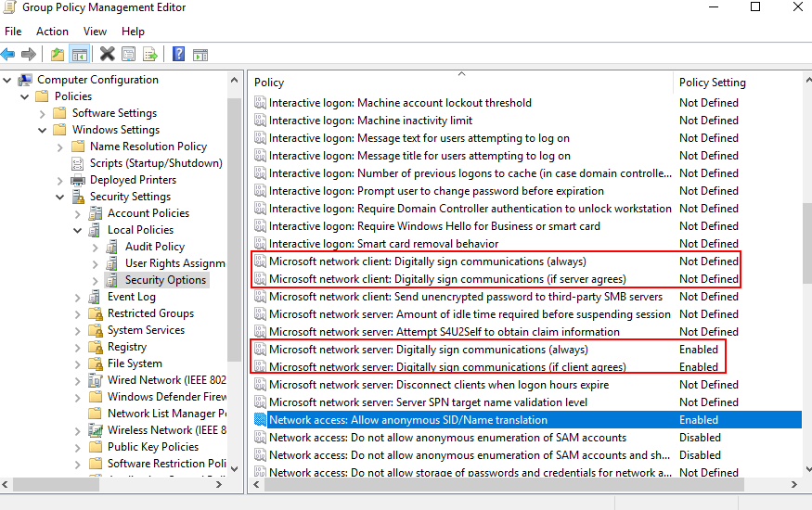Image resolution: width=812 pixels, height=510 pixels.
Task: Open the Action menu
Action: tap(52, 32)
